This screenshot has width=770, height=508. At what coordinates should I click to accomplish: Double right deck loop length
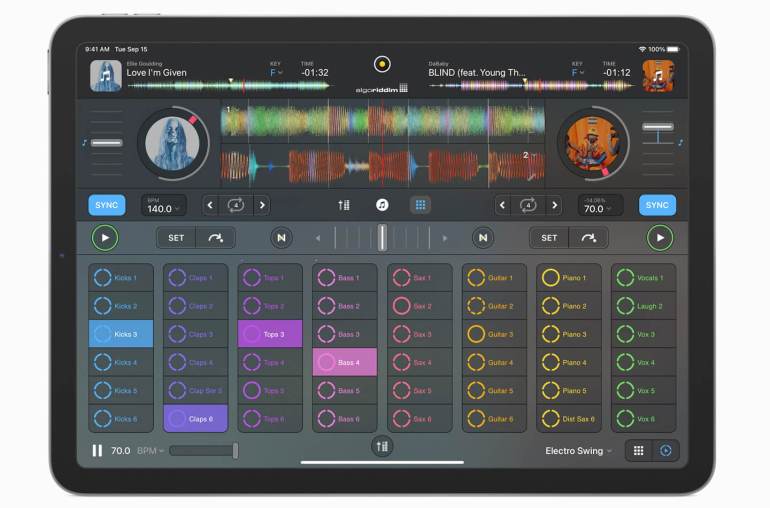pos(554,205)
